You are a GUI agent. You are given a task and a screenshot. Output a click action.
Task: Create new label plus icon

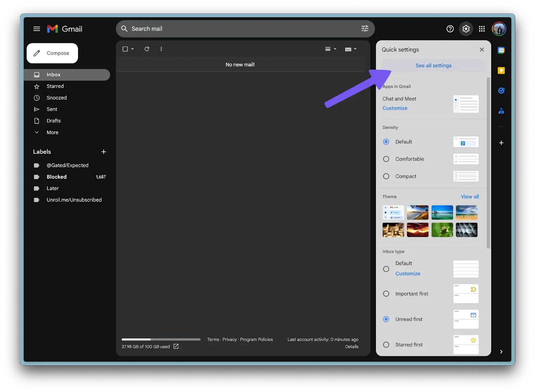click(x=104, y=152)
